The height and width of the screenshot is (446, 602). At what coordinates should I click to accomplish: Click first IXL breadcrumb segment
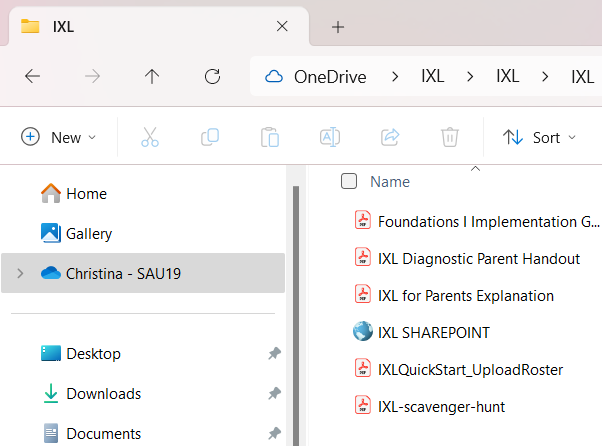tap(432, 76)
